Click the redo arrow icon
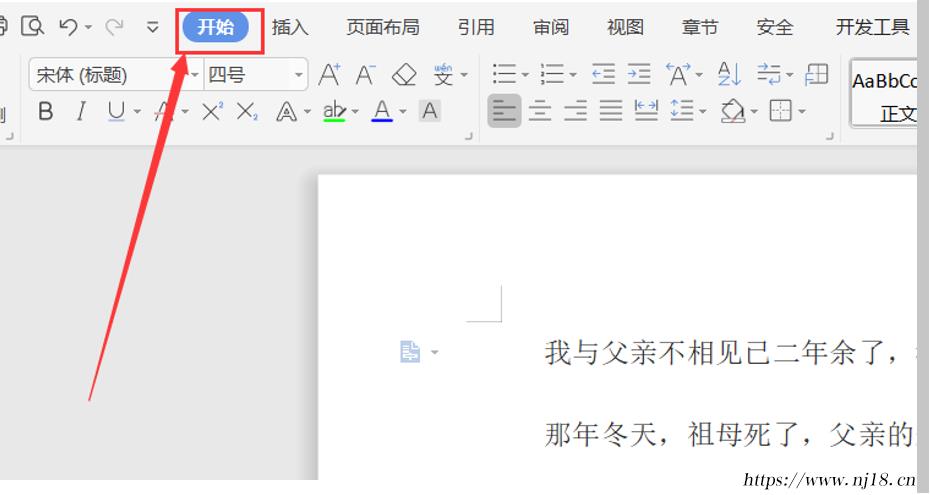This screenshot has width=930, height=495. [114, 27]
